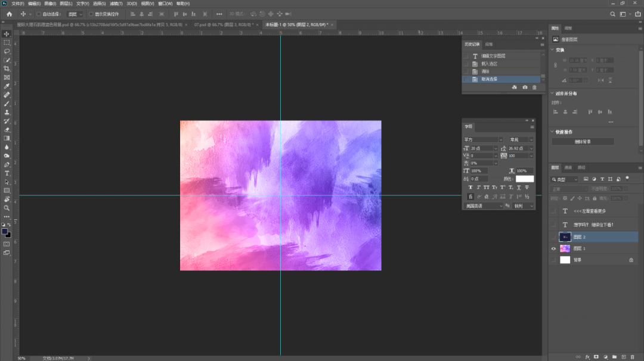This screenshot has height=361, width=644.
Task: Enable the 自动选择 checkbox
Action: (x=39, y=14)
